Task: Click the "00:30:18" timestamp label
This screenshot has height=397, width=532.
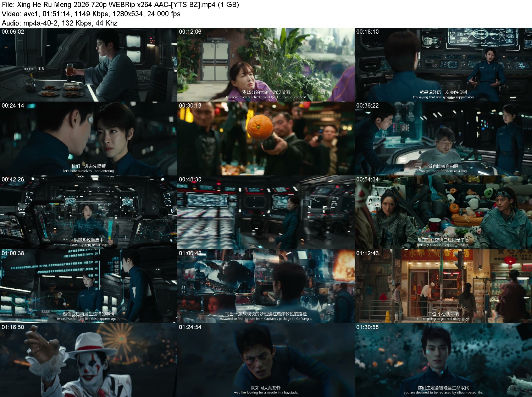Action: [190, 105]
